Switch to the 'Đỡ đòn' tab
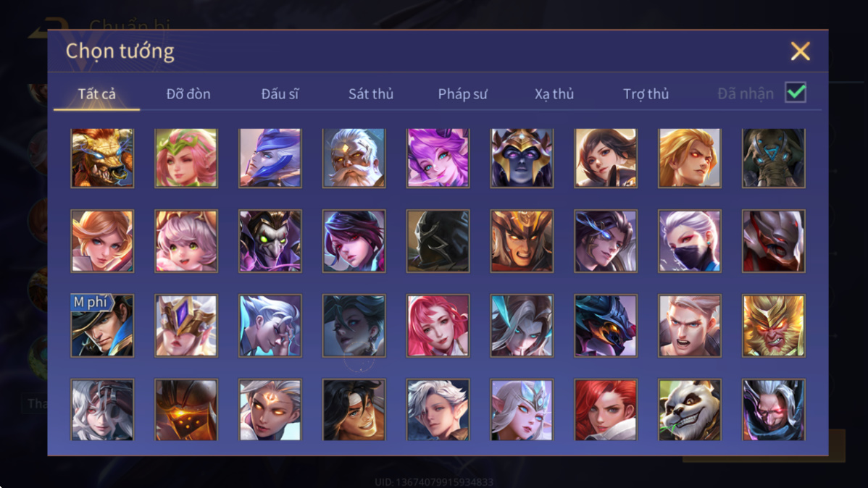 188,94
